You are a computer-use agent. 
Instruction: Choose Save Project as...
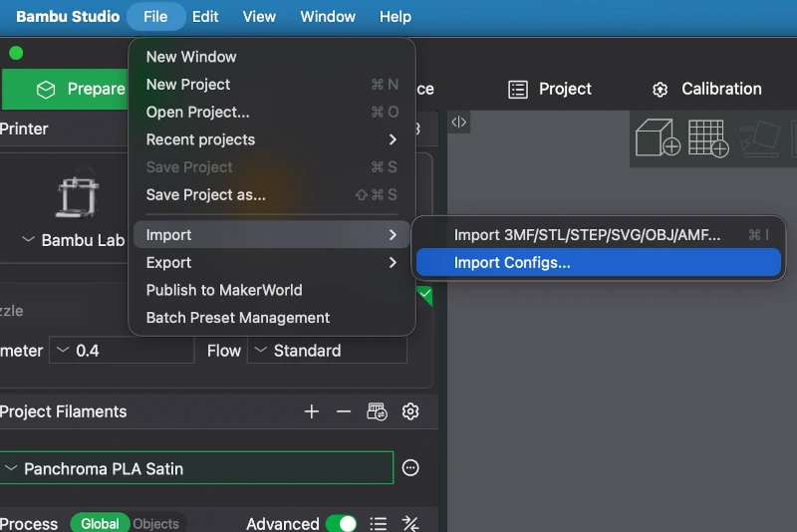tap(271, 195)
